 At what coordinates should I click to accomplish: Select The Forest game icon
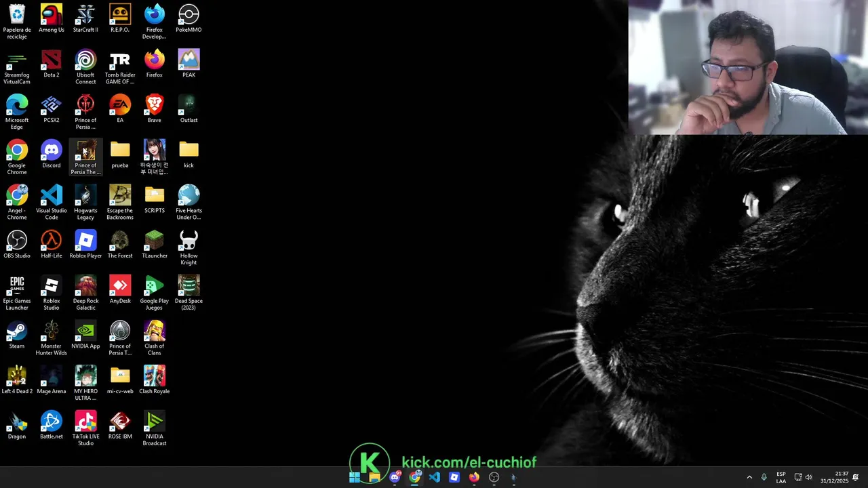pos(120,245)
